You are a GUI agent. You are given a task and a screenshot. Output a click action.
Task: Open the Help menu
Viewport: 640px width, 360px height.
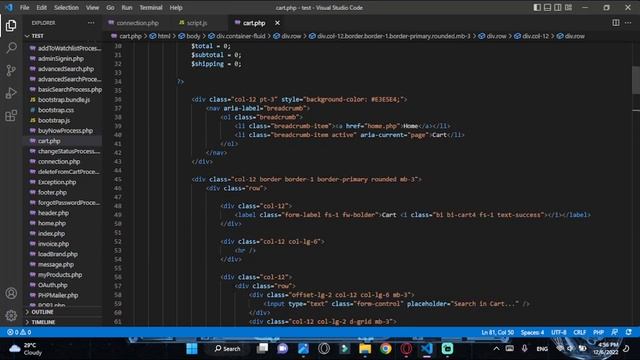point(176,7)
